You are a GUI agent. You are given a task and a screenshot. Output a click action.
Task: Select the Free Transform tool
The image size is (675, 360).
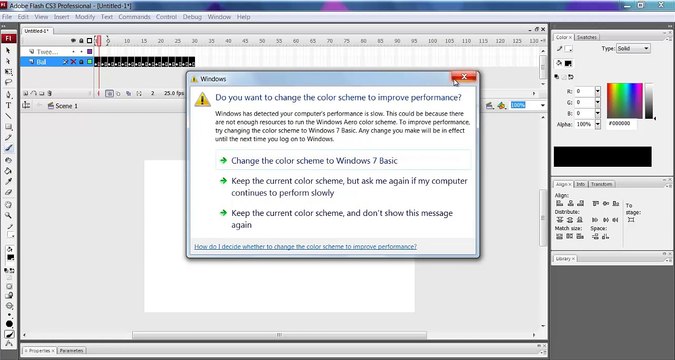click(9, 72)
